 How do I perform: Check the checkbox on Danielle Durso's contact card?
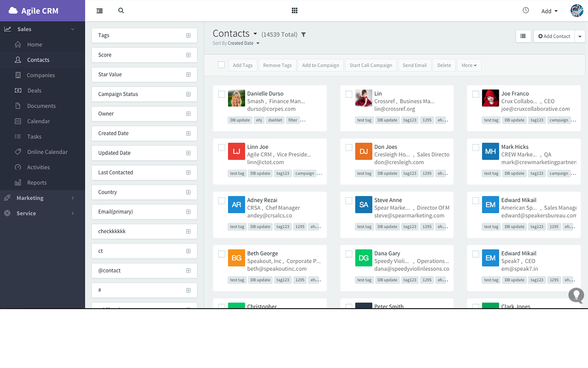click(x=221, y=93)
